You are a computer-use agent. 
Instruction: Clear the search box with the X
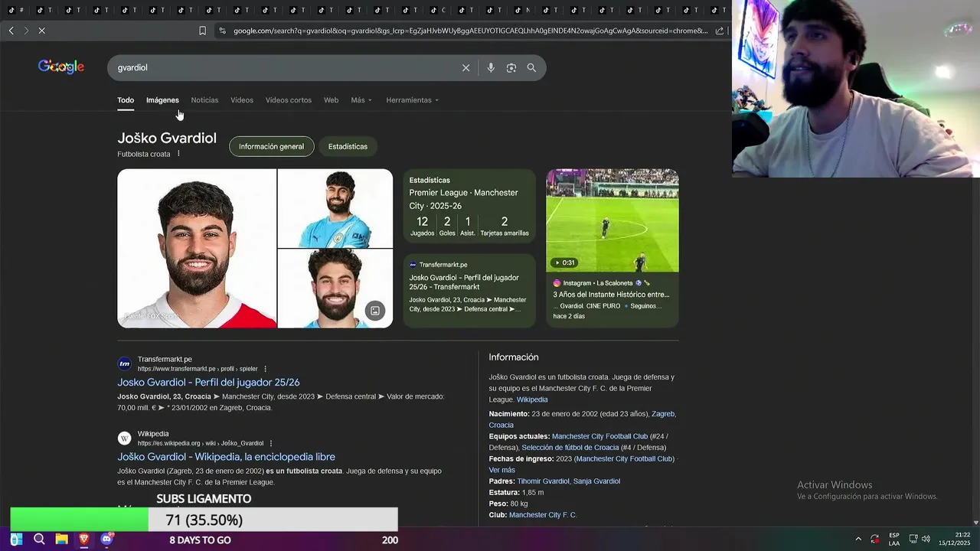pos(465,67)
